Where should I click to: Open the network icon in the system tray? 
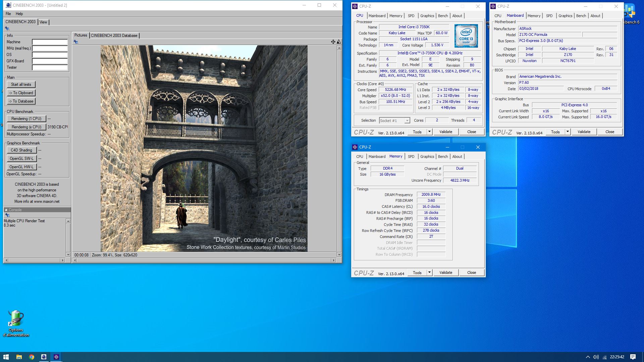tap(604, 357)
